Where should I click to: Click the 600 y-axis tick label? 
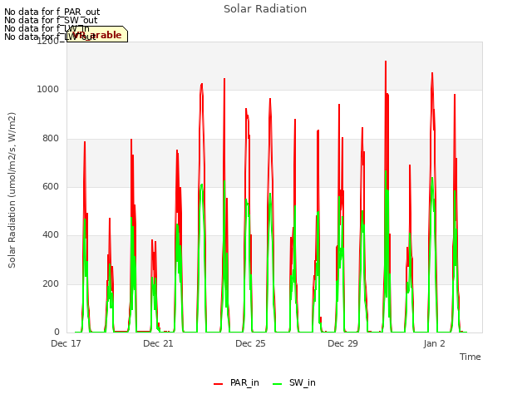[51, 186]
